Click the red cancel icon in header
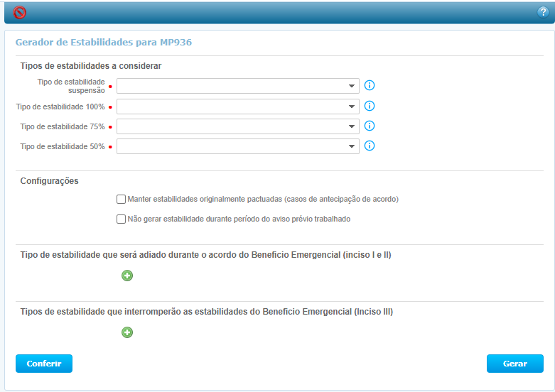Viewport: 555px width, 392px height. pos(20,12)
